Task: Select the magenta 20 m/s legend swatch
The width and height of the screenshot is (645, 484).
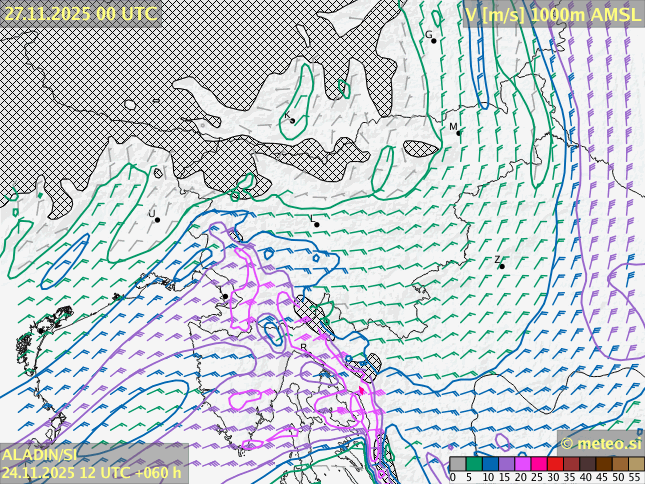Action: (523, 464)
